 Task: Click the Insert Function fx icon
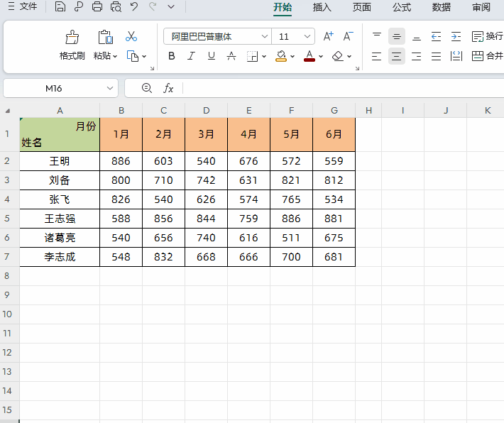(168, 88)
